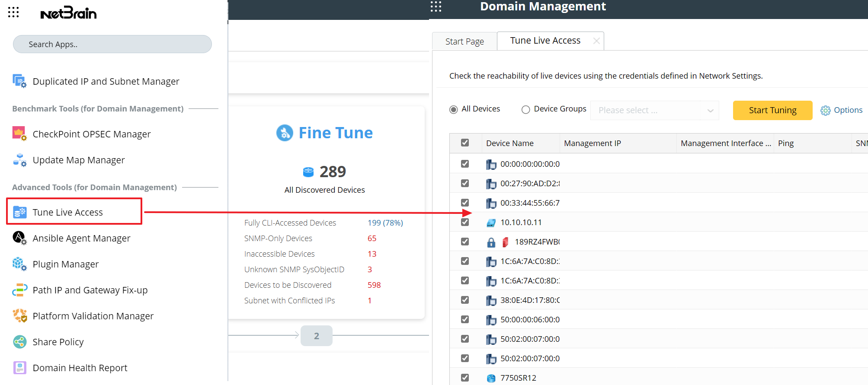Image resolution: width=868 pixels, height=385 pixels.
Task: Select the Device Groups radio button
Action: click(525, 109)
